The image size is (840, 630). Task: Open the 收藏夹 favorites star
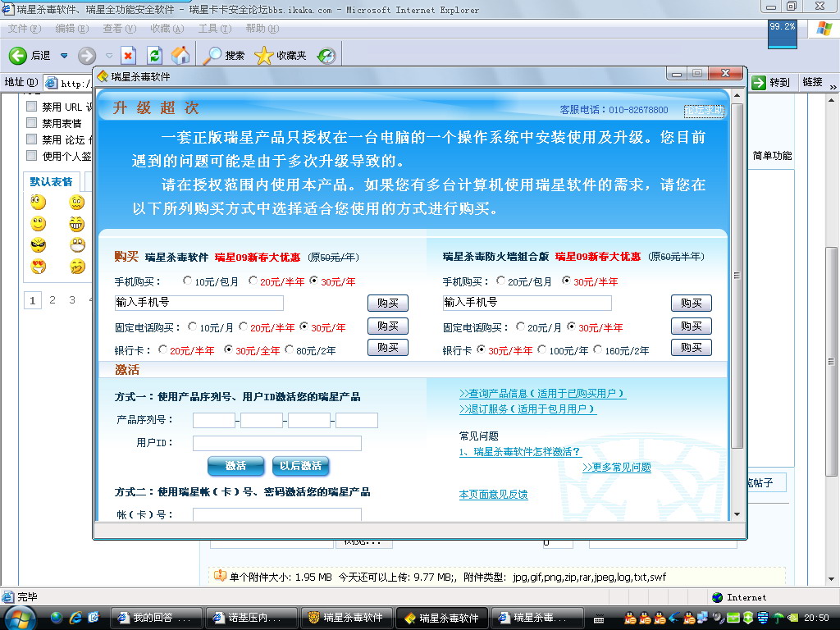coord(281,55)
